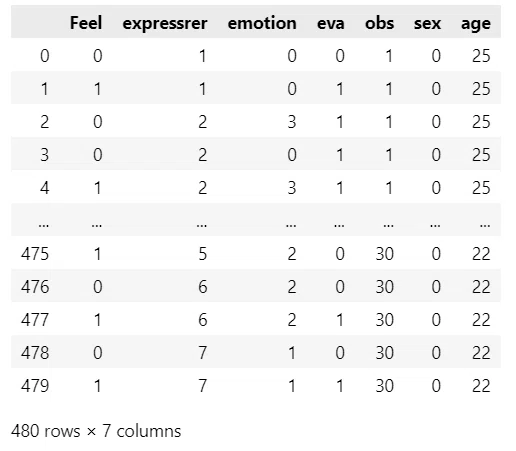Click the eva column header
This screenshot has width=516, height=451.
pyautogui.click(x=331, y=23)
